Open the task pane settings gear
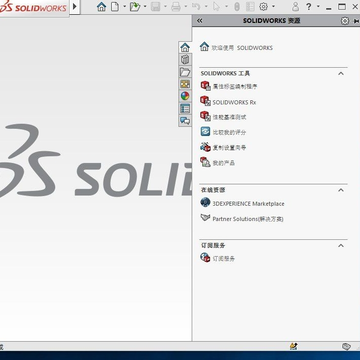The image size is (360, 360). [345, 21]
